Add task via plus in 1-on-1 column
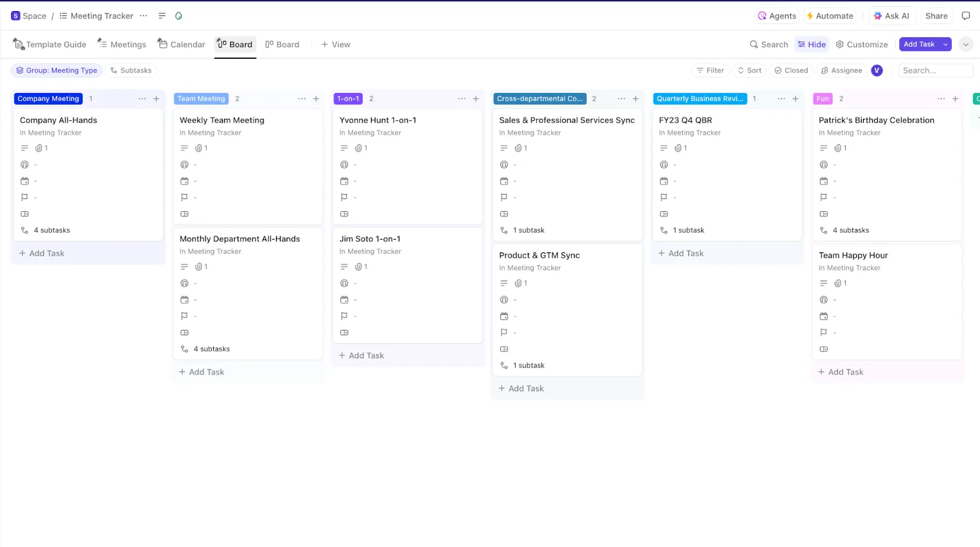Viewport: 980px width, 547px height. (x=476, y=99)
